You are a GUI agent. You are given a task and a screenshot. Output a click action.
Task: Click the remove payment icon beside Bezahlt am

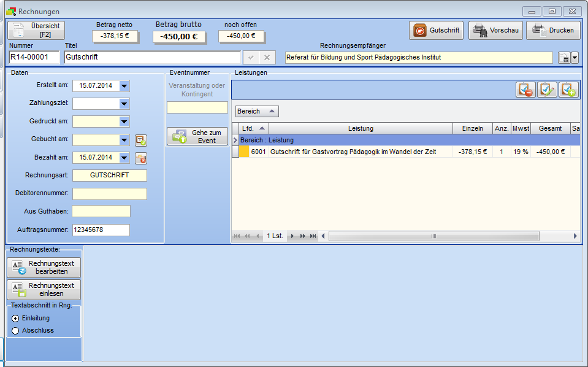tap(141, 158)
